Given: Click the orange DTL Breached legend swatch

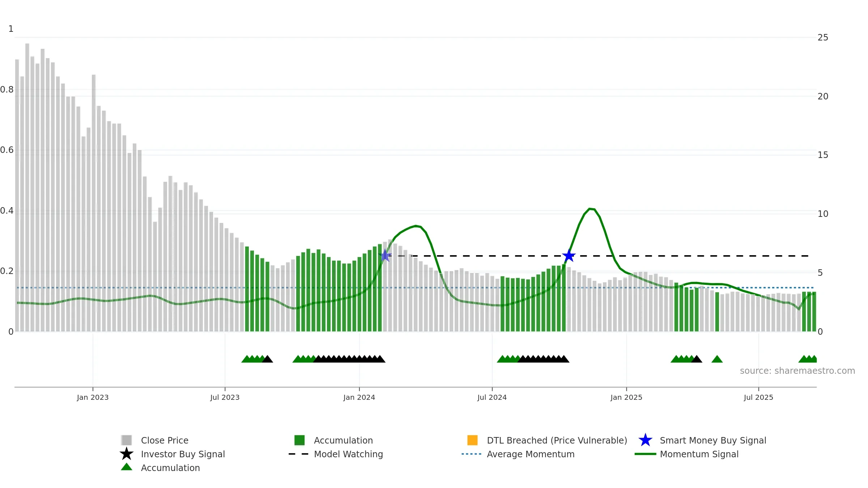Looking at the screenshot, I should [x=472, y=440].
